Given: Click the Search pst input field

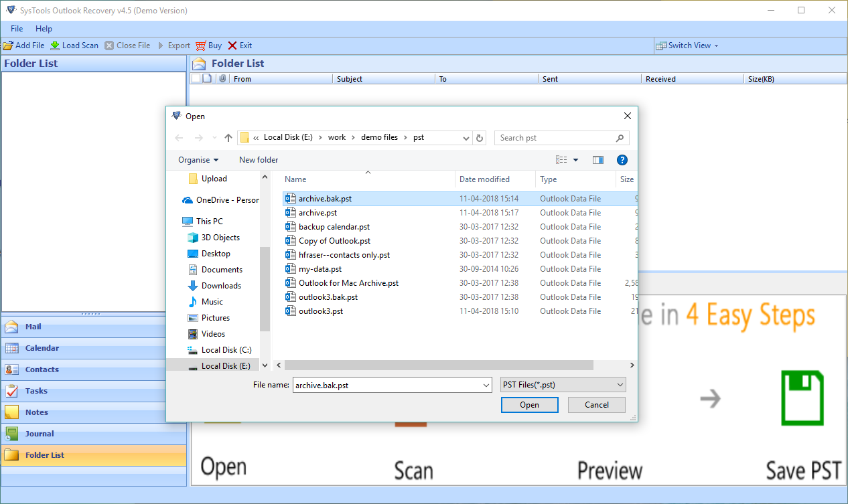Looking at the screenshot, I should pyautogui.click(x=561, y=138).
